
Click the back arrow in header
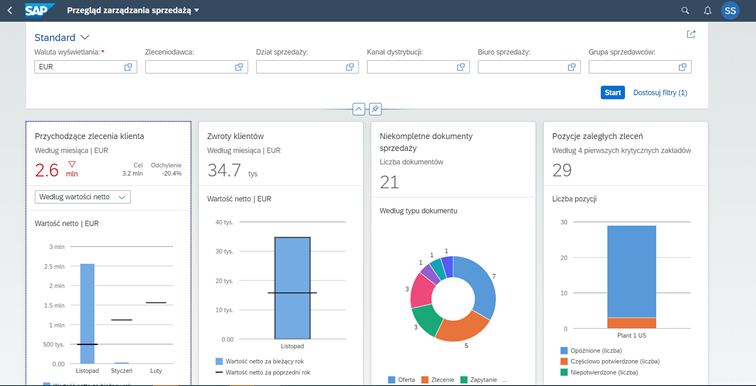point(10,11)
